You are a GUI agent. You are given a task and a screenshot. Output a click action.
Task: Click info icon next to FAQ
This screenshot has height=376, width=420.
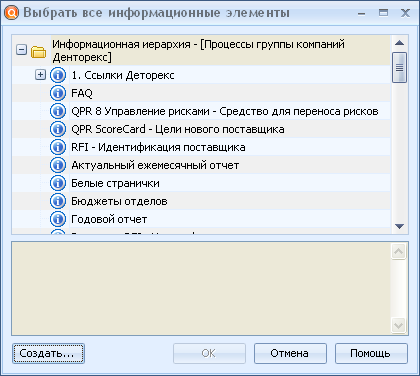point(58,93)
